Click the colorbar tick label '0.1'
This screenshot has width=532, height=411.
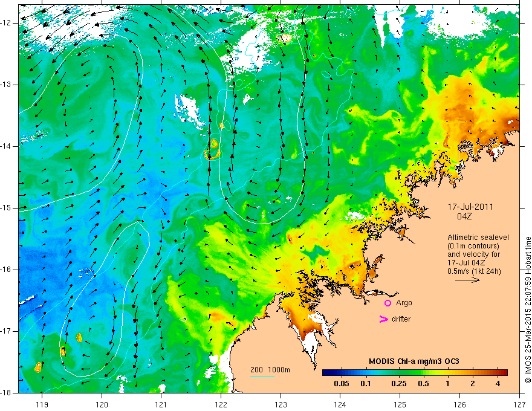[x=366, y=384]
